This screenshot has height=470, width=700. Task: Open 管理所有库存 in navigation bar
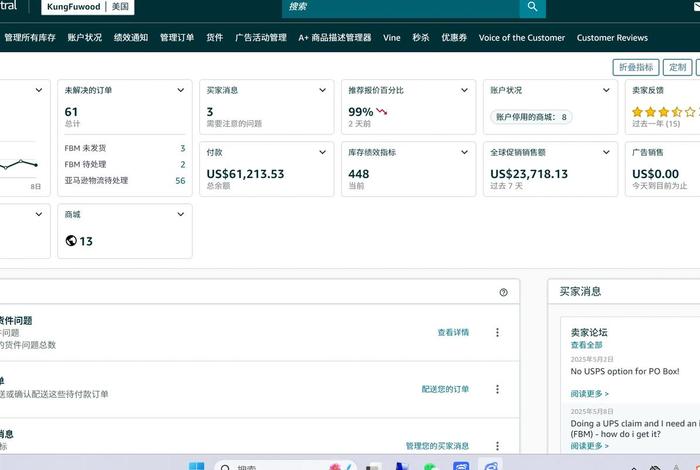(x=30, y=37)
